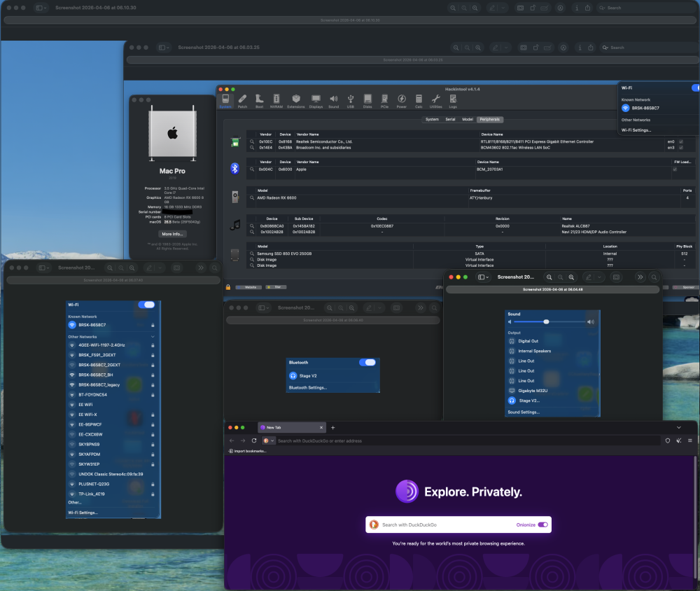Select the System icon in Hackintool toolbar
The image size is (700, 591).
[225, 101]
